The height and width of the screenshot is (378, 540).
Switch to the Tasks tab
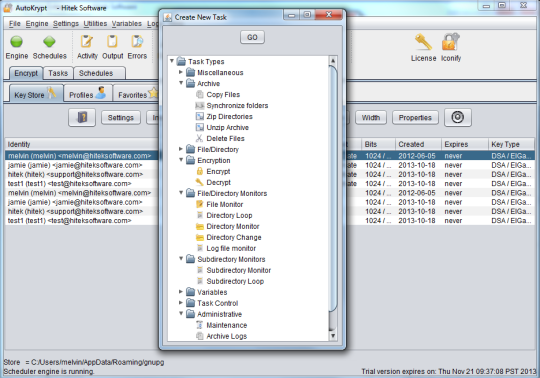[x=58, y=73]
